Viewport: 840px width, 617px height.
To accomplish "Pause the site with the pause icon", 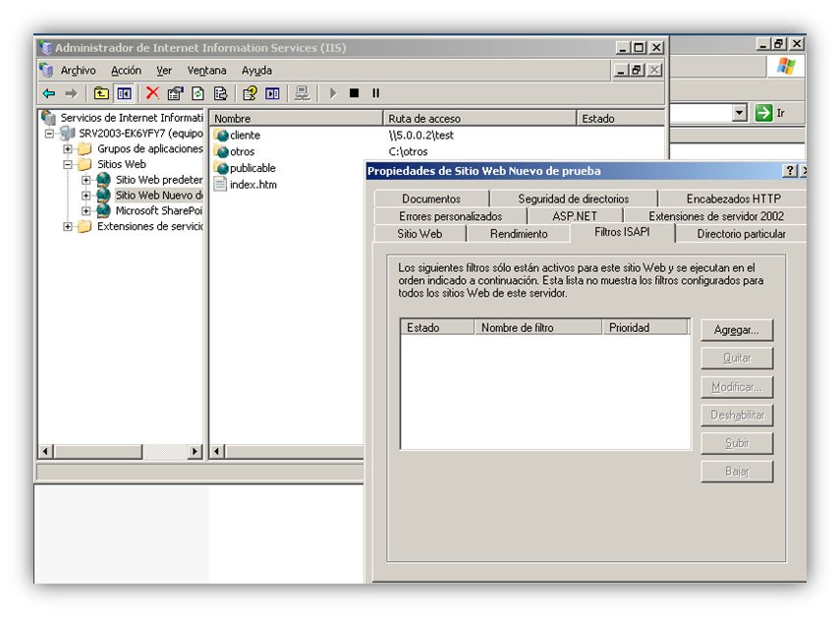I will [x=375, y=93].
